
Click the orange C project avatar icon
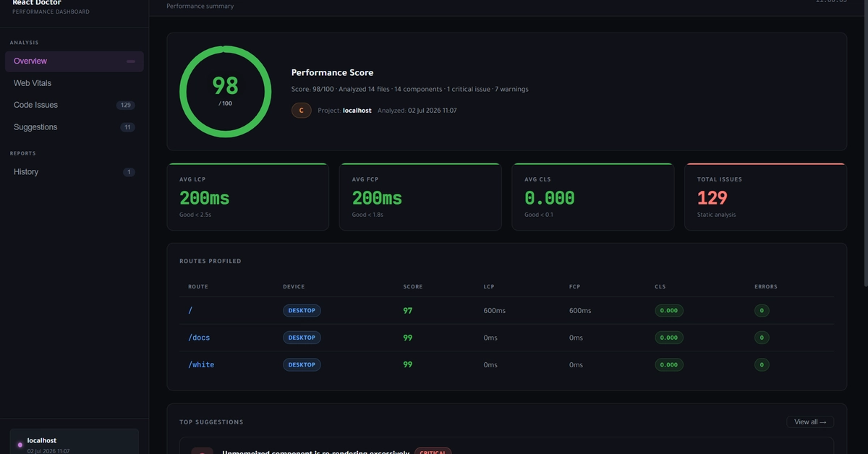tap(302, 111)
